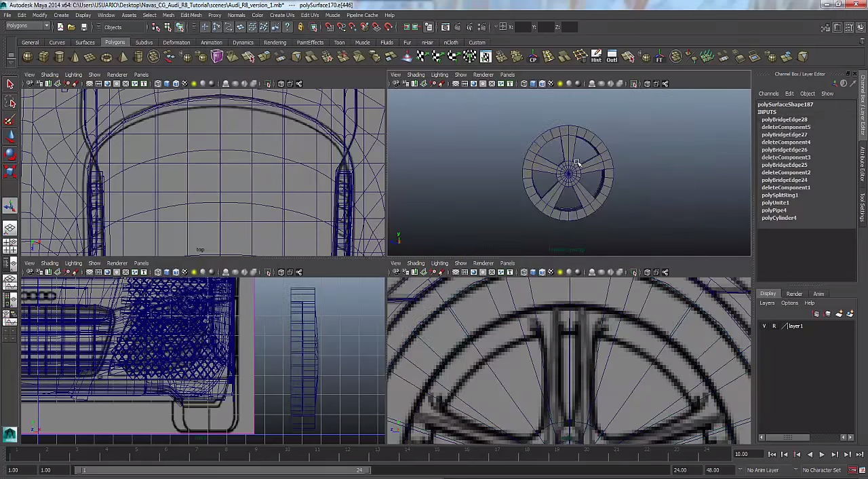Create a new layer in Layer Editor
This screenshot has height=479, width=868.
[839, 314]
